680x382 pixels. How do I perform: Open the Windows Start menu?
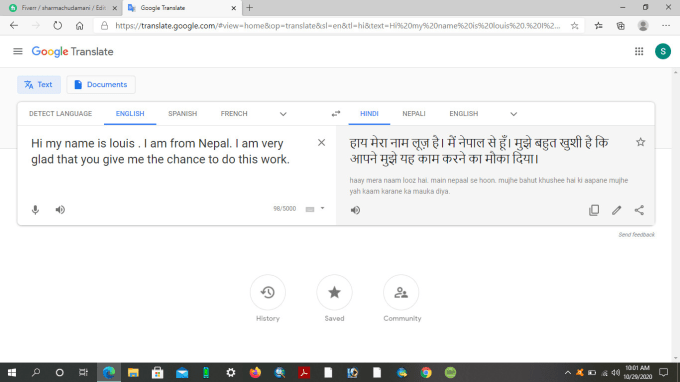pos(12,372)
